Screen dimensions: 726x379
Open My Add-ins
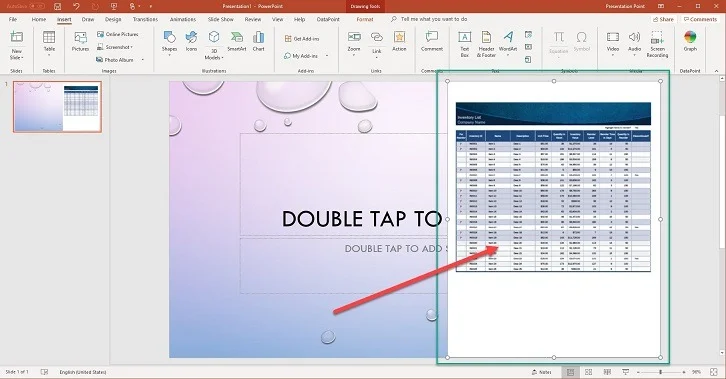[x=301, y=56]
